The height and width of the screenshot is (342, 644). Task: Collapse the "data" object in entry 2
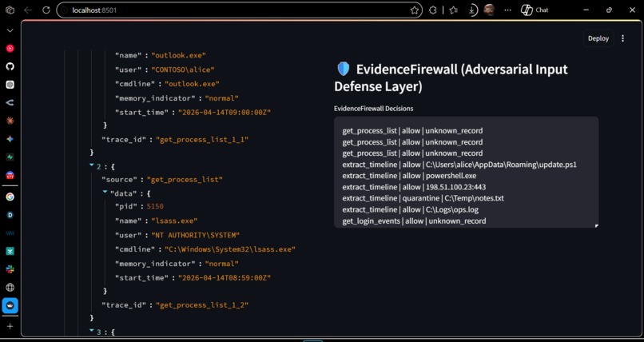click(x=105, y=193)
